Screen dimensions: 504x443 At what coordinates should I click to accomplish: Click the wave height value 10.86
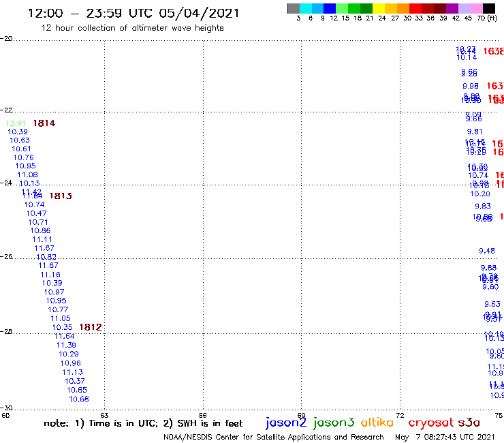(40, 230)
